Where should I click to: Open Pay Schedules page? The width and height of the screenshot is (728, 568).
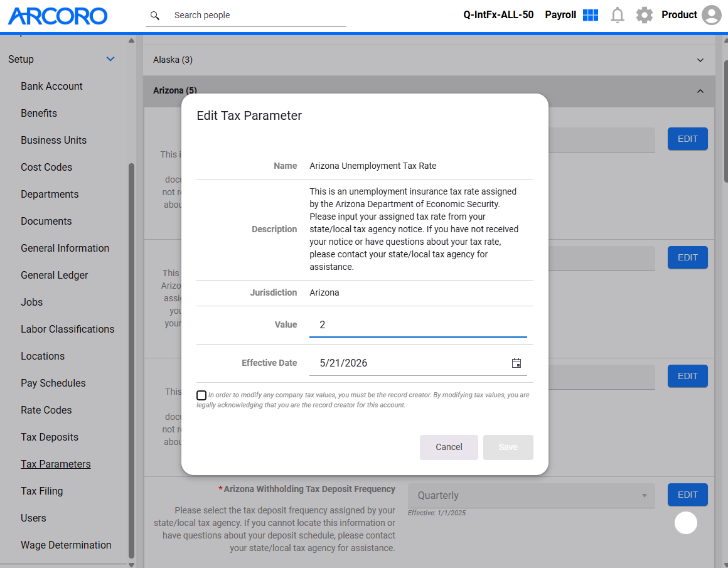click(53, 383)
